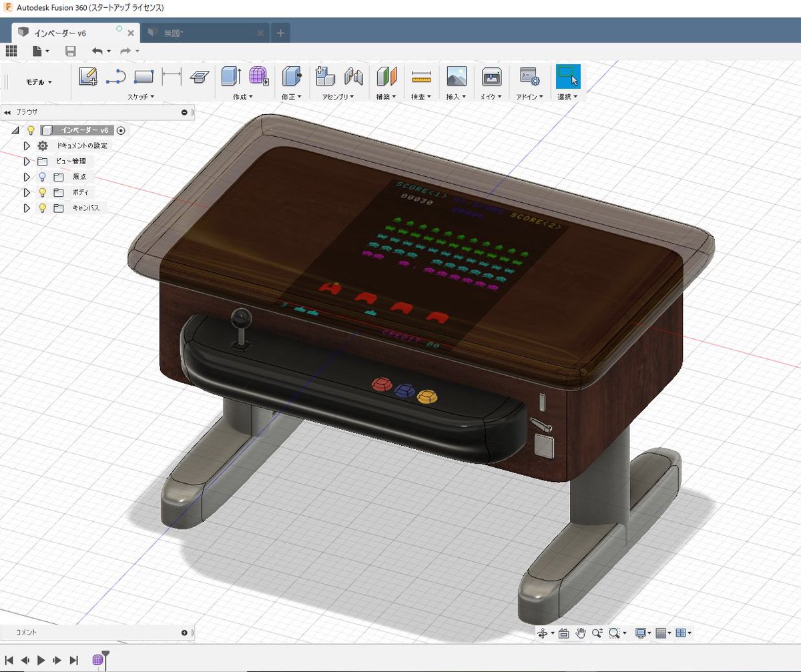Open the 検査 menu

tap(422, 97)
